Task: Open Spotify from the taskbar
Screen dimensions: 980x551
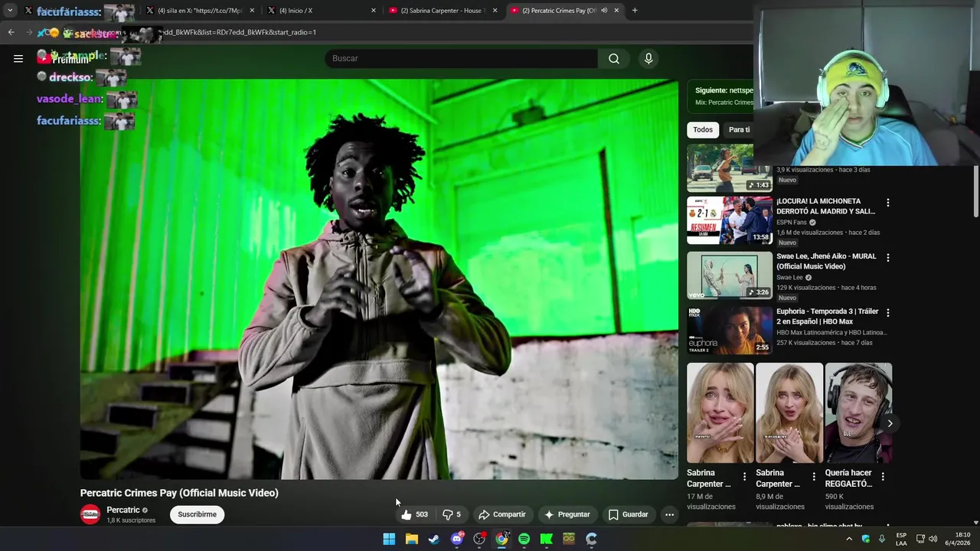Action: 524,539
